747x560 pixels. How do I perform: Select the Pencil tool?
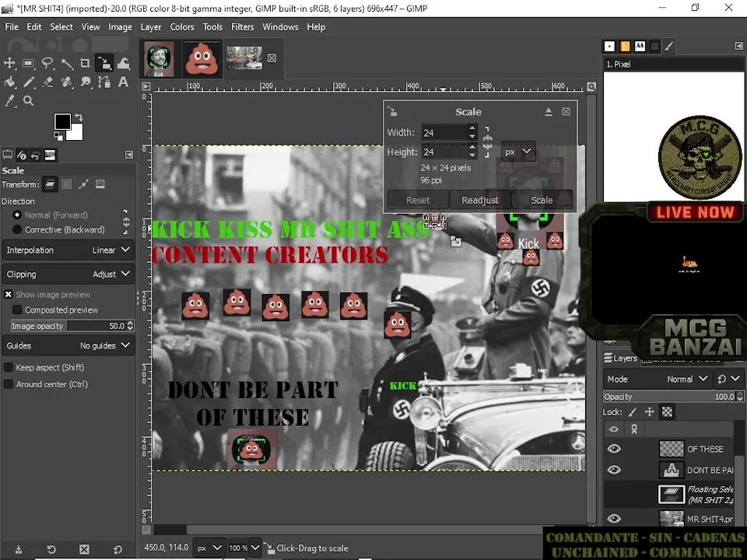click(28, 82)
